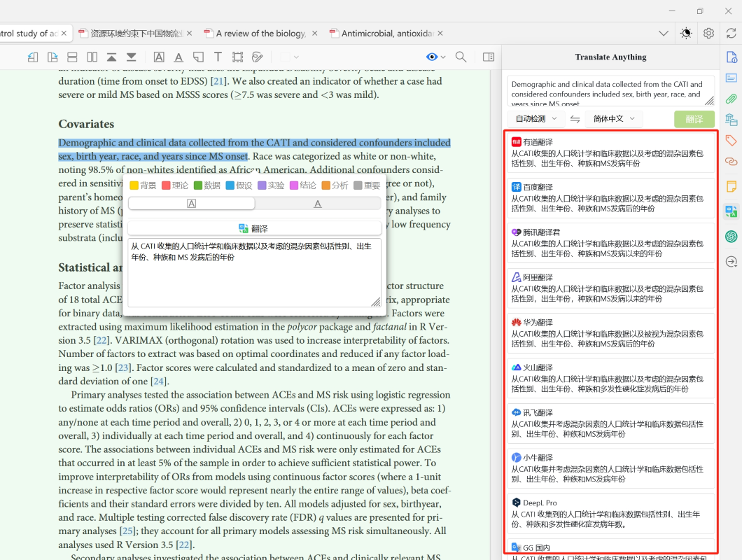The width and height of the screenshot is (742, 560).
Task: Toggle the side panel with the rightmost toolbar icon
Action: pos(489,57)
